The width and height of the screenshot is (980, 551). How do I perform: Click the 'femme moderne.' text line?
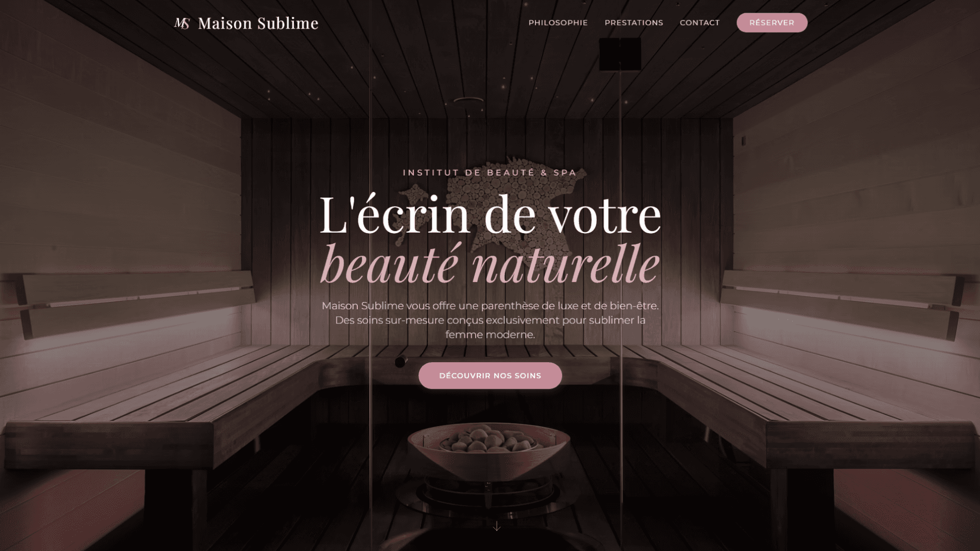pos(490,335)
